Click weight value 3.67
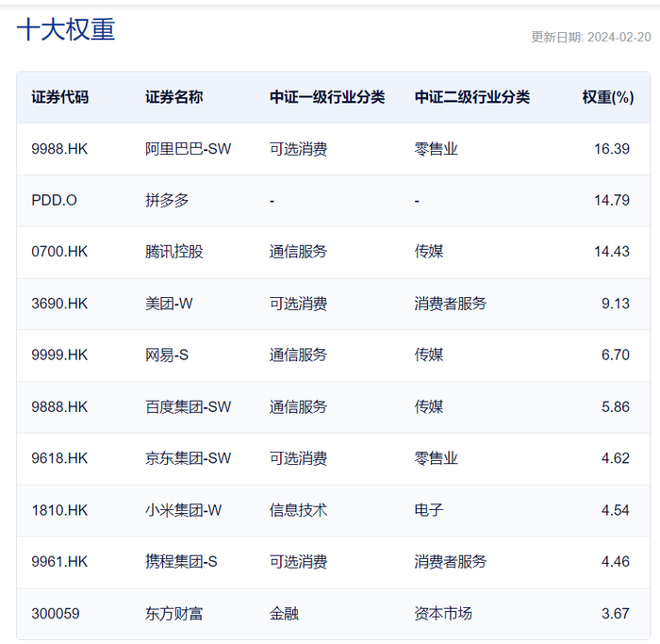Image resolution: width=660 pixels, height=644 pixels. (x=616, y=614)
